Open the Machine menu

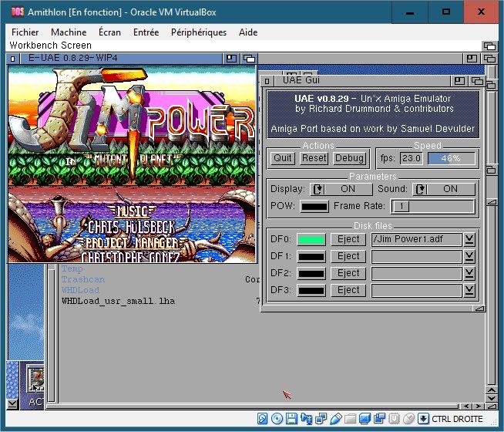69,32
